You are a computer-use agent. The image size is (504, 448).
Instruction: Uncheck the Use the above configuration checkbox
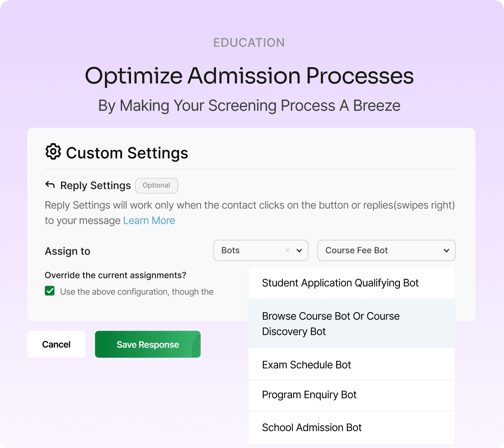(x=50, y=290)
